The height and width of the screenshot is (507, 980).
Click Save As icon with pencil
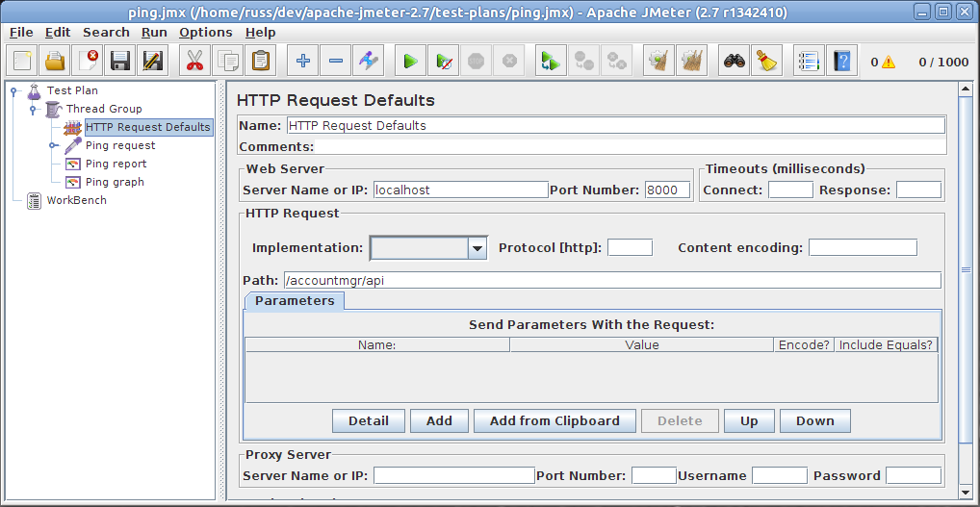[x=152, y=61]
